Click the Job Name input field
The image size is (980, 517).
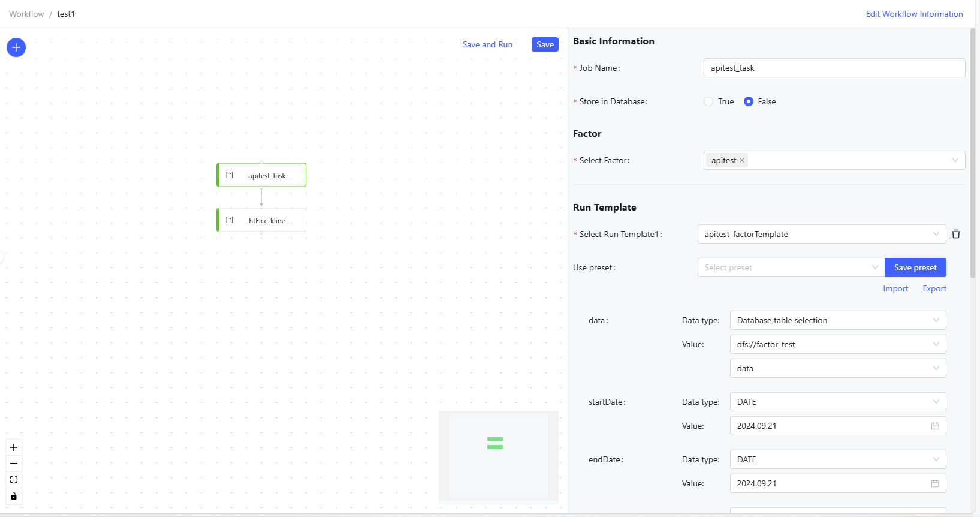834,68
